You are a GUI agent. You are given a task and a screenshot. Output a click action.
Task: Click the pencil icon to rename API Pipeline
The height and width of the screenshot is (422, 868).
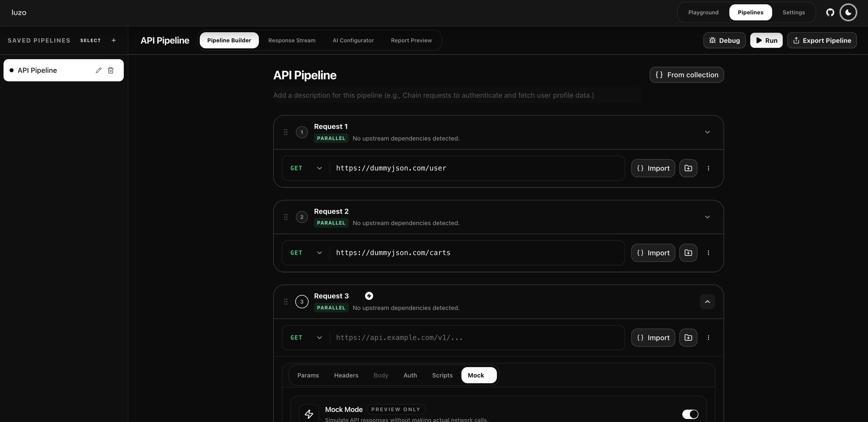click(98, 70)
